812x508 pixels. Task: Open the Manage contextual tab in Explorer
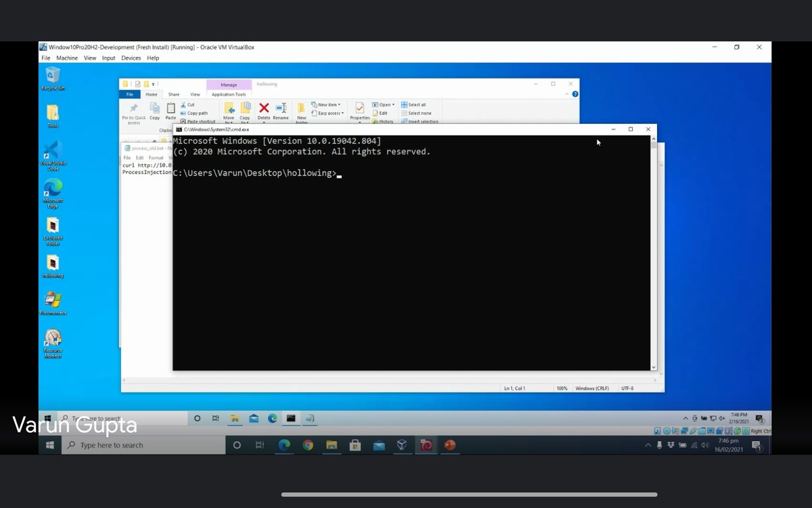click(229, 85)
